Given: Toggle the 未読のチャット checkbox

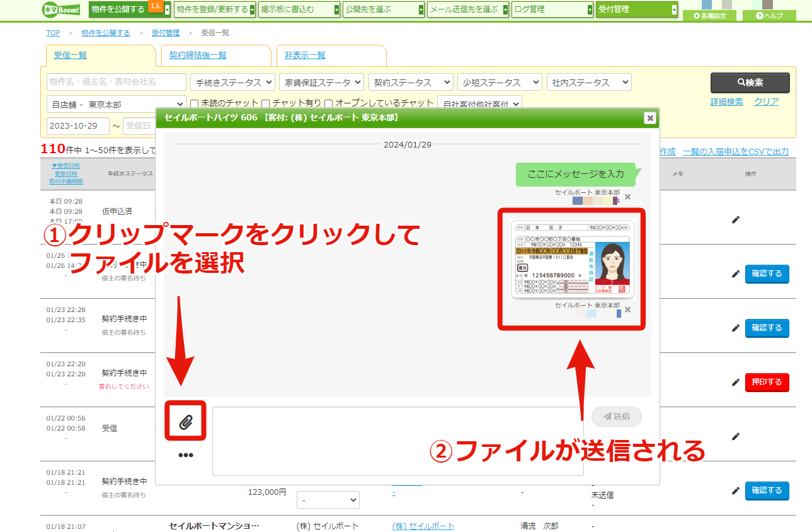Looking at the screenshot, I should [x=195, y=103].
